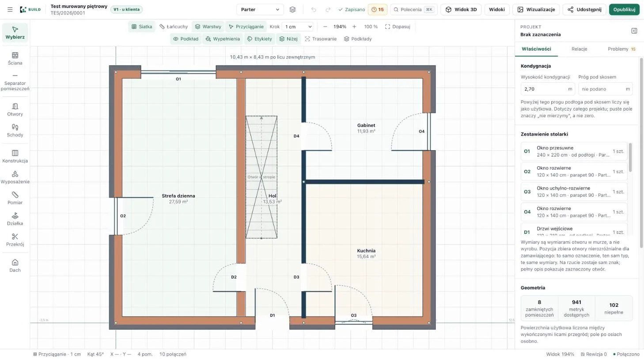Viewport: 644px width, 359px height.
Task: Open the hamburger main menu
Action: [x=10, y=9]
